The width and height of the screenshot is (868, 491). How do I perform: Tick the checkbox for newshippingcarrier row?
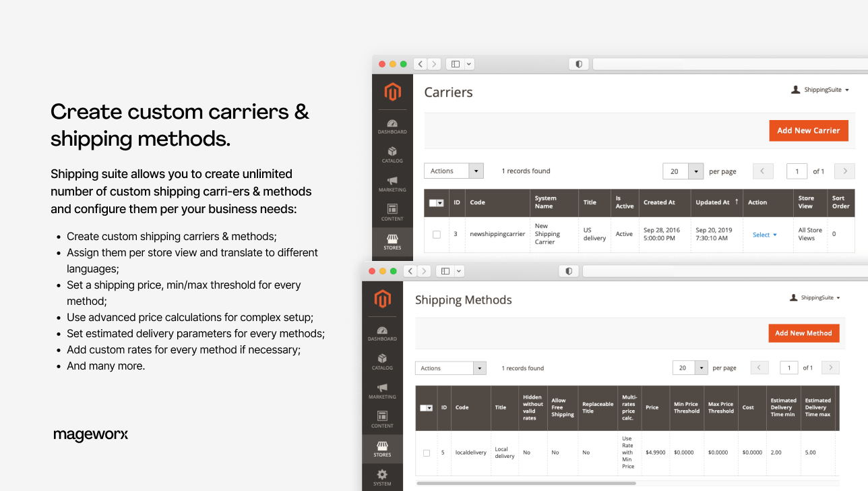pos(437,234)
